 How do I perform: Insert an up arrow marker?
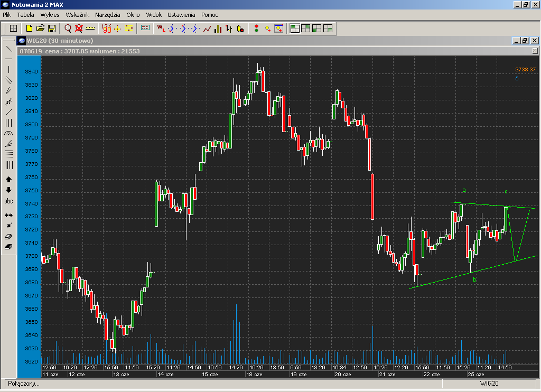tap(8, 180)
